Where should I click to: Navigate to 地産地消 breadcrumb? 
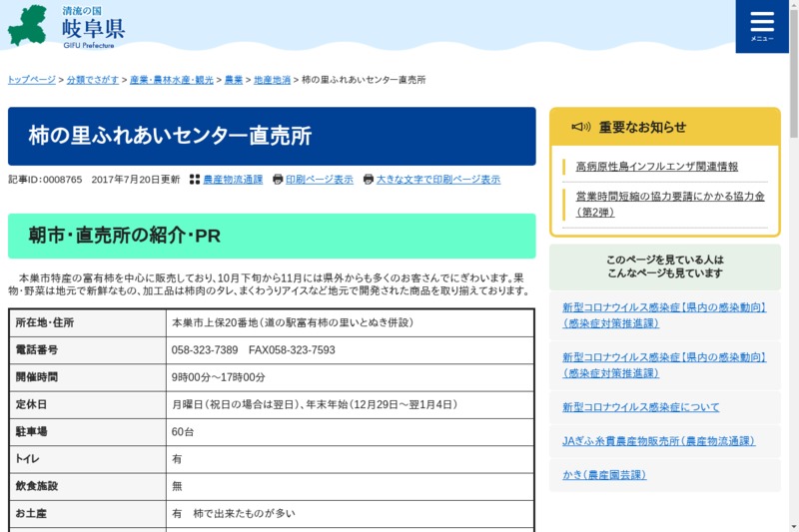tap(272, 80)
